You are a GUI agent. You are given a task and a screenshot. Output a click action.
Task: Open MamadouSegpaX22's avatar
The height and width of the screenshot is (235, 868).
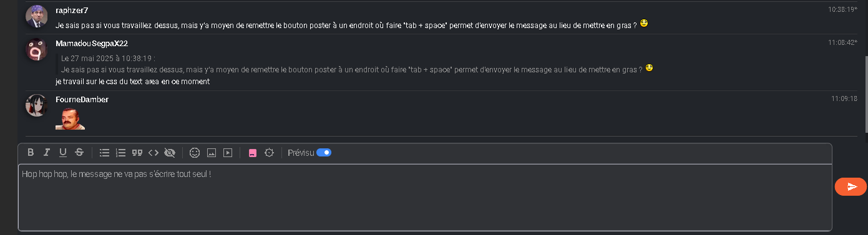click(x=36, y=50)
